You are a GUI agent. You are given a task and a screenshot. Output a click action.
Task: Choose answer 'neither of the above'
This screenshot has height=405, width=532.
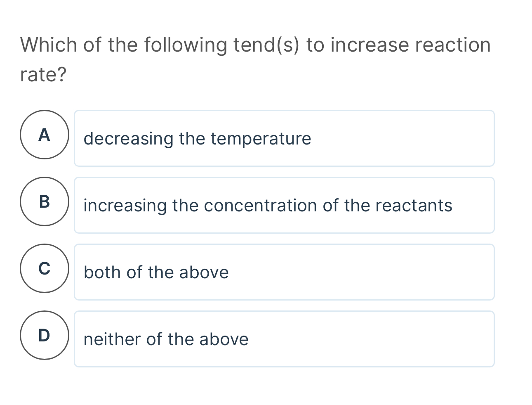pyautogui.click(x=166, y=339)
